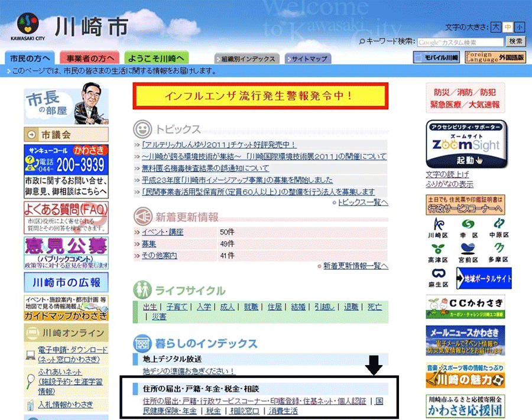Open the モバイル川崎 button
This screenshot has width=532, height=420.
tap(437, 57)
